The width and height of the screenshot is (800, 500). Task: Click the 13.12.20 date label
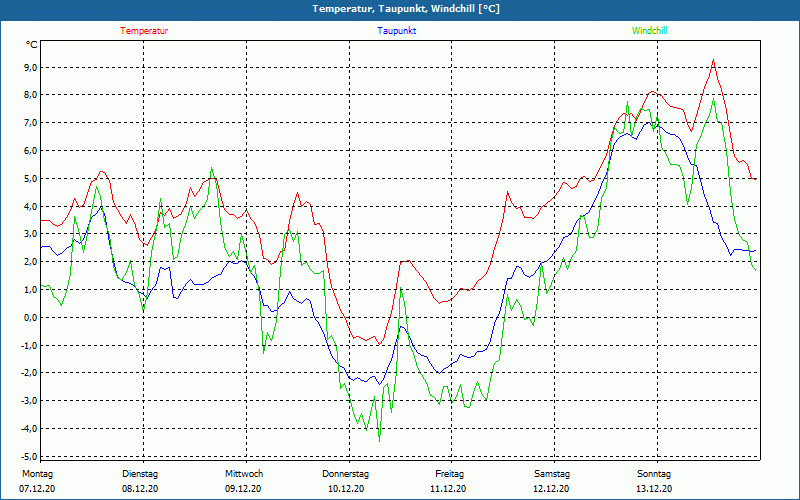tap(654, 489)
